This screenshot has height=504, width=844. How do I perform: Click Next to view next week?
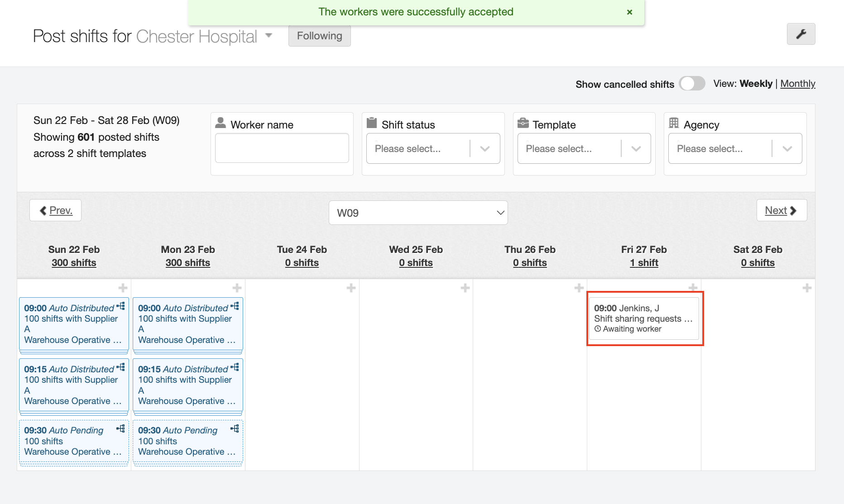pos(782,210)
